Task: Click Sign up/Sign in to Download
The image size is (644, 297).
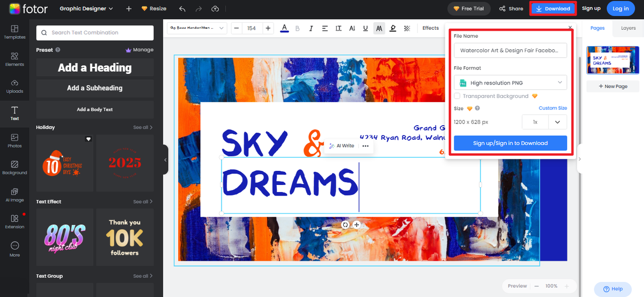Action: [x=510, y=143]
